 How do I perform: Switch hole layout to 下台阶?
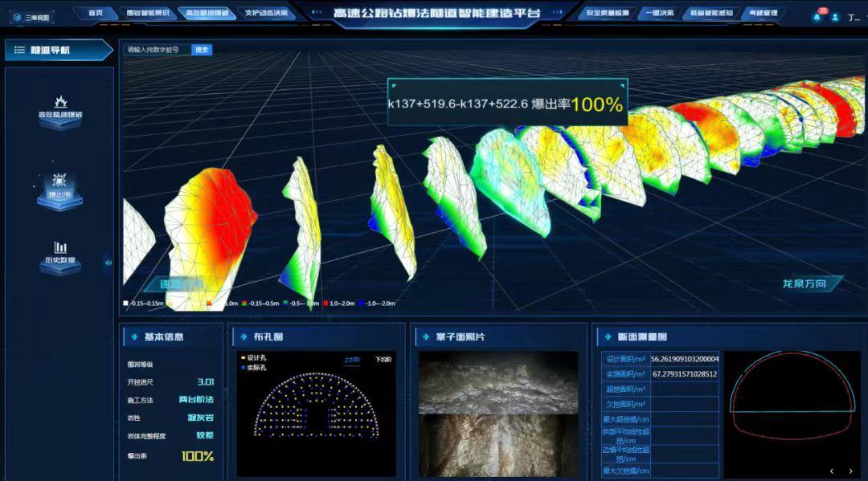pos(383,360)
